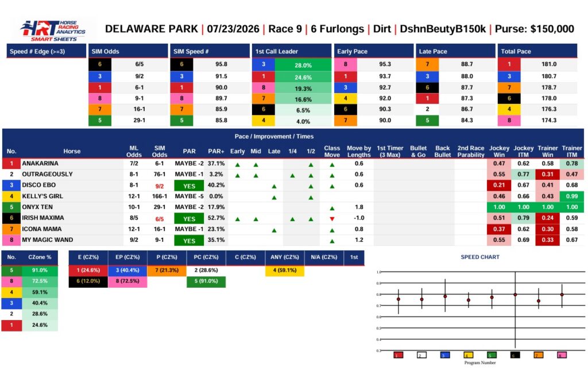Viewport: 588px width, 374px height.
Task: Click IRISH MAXIMA's Mid column green triangle
Action: [256, 219]
